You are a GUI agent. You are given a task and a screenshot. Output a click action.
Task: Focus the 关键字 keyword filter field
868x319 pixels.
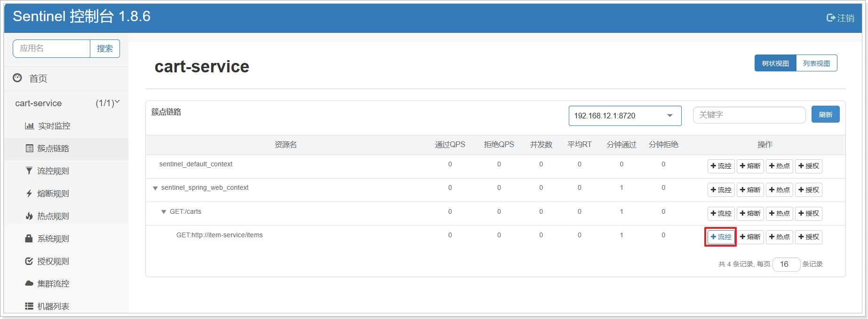tap(749, 115)
